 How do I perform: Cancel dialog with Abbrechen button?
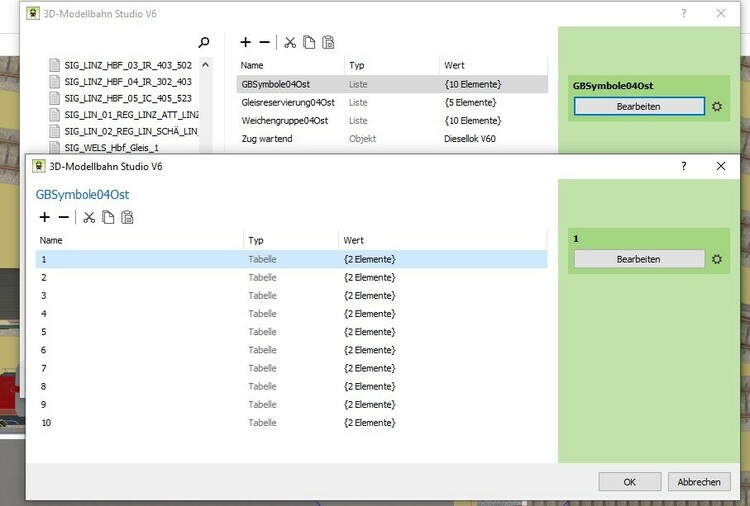point(699,481)
